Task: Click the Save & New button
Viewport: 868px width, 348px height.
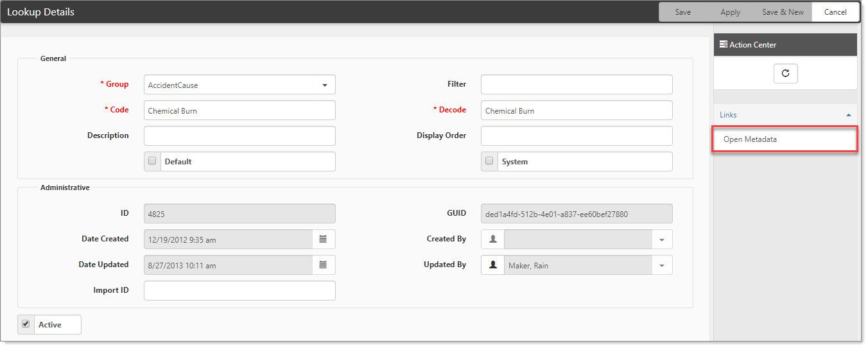Action: tap(783, 12)
